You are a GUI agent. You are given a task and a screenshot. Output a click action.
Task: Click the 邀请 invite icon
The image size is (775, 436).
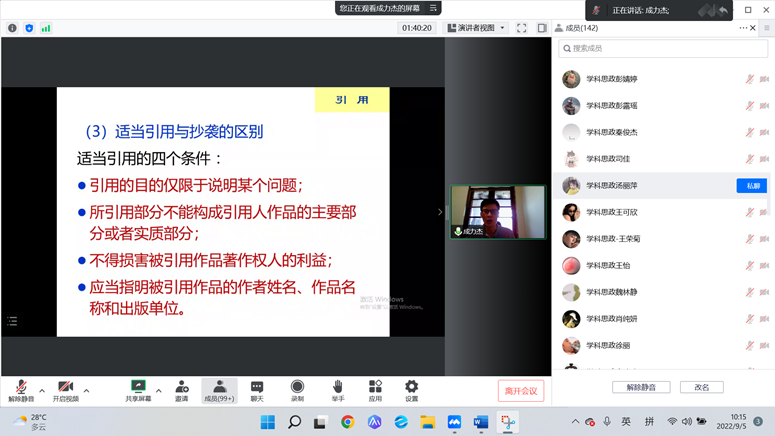coord(182,389)
